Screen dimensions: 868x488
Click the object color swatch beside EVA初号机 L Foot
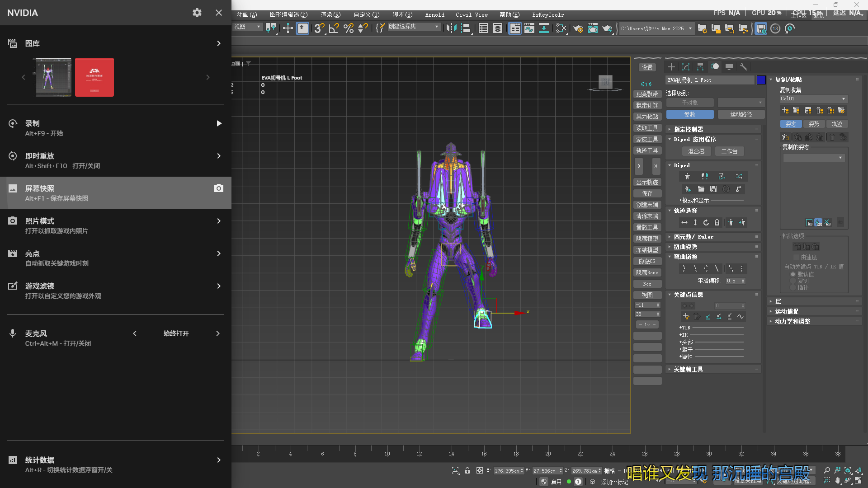(x=761, y=80)
